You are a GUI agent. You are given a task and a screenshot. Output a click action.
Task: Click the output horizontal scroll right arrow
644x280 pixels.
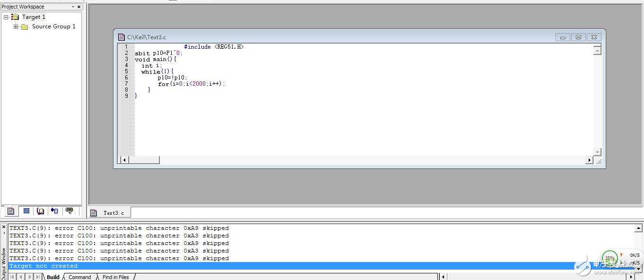tap(632, 277)
